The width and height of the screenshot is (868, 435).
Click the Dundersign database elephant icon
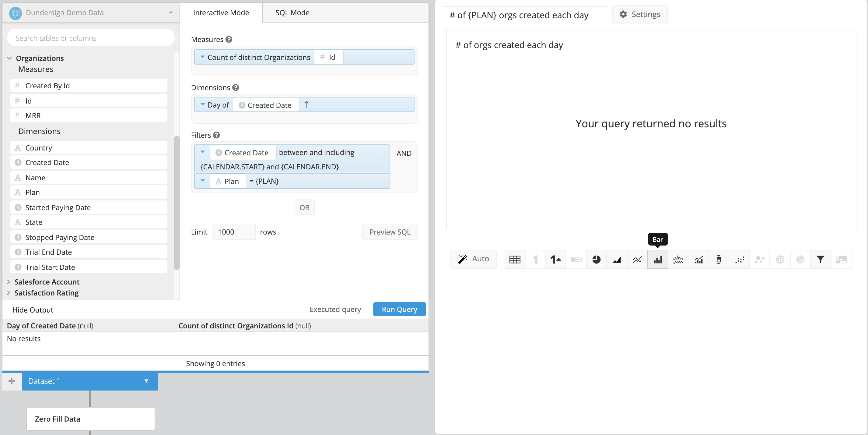coord(15,13)
